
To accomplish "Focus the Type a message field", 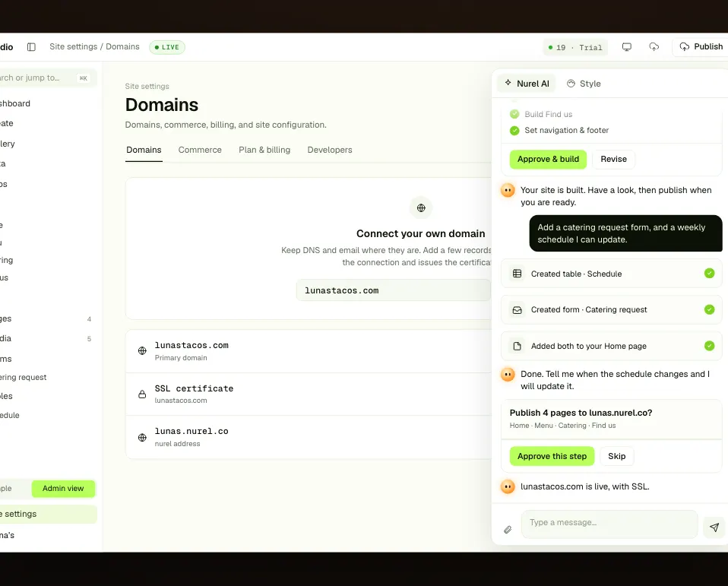I will 609,524.
